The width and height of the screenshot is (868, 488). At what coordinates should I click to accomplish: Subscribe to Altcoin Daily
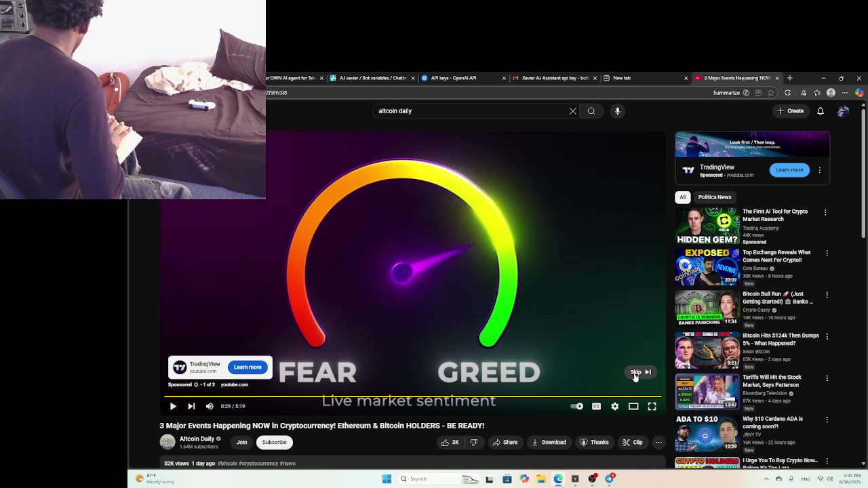click(275, 443)
